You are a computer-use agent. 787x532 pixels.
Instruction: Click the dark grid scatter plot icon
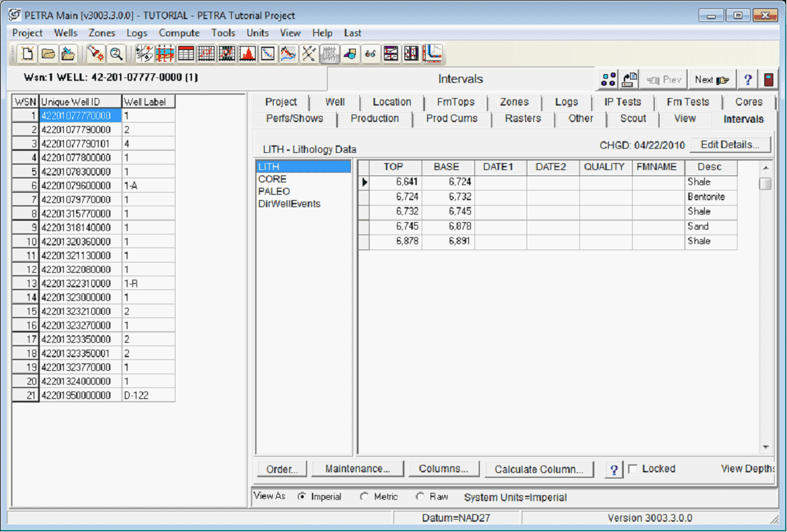click(x=227, y=53)
